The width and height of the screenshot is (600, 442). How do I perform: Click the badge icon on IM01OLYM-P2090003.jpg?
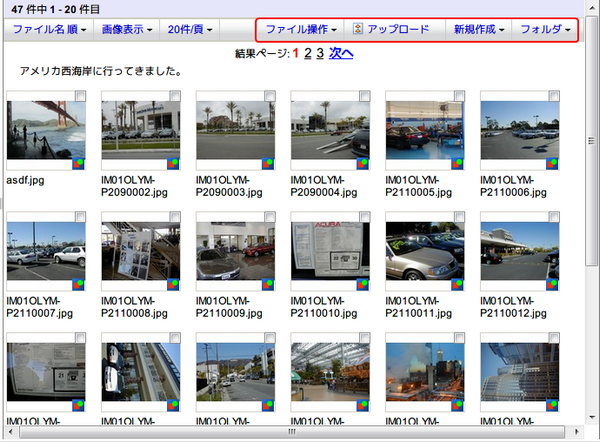pyautogui.click(x=268, y=164)
